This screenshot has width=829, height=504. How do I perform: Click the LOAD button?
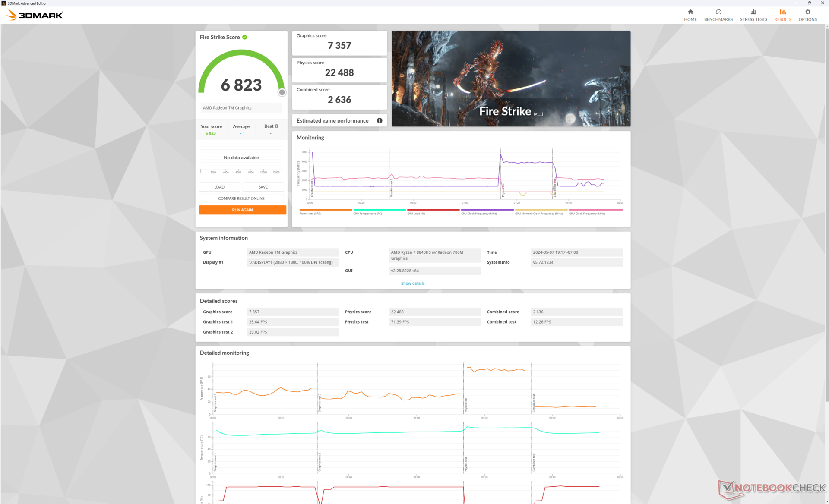(219, 187)
